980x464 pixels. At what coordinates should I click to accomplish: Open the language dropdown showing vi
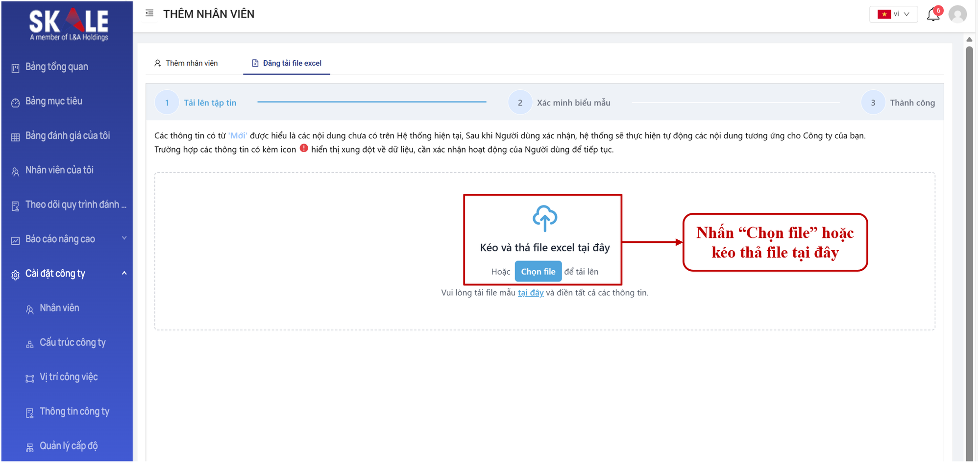point(893,14)
